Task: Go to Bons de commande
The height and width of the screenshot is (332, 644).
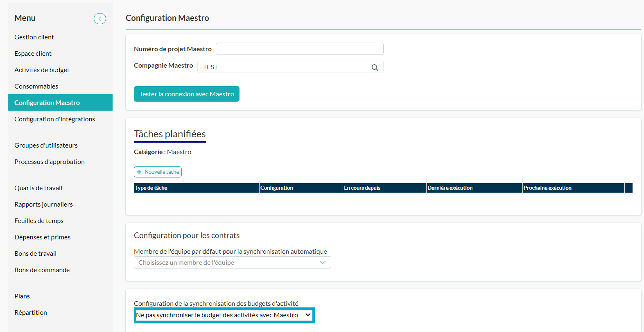Action: tap(42, 270)
